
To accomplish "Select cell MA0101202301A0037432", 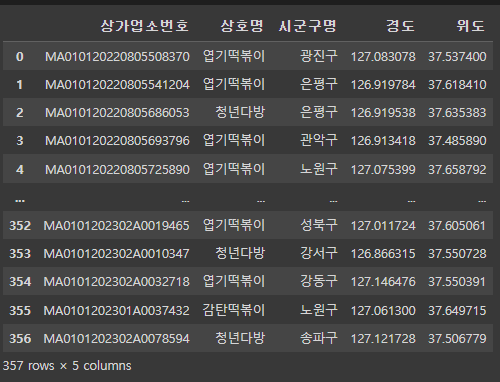I will pos(116,311).
